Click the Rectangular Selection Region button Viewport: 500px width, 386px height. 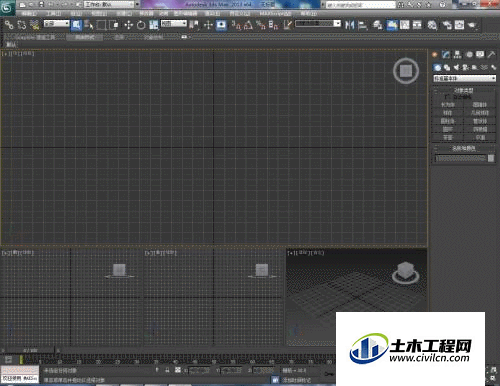click(x=101, y=25)
